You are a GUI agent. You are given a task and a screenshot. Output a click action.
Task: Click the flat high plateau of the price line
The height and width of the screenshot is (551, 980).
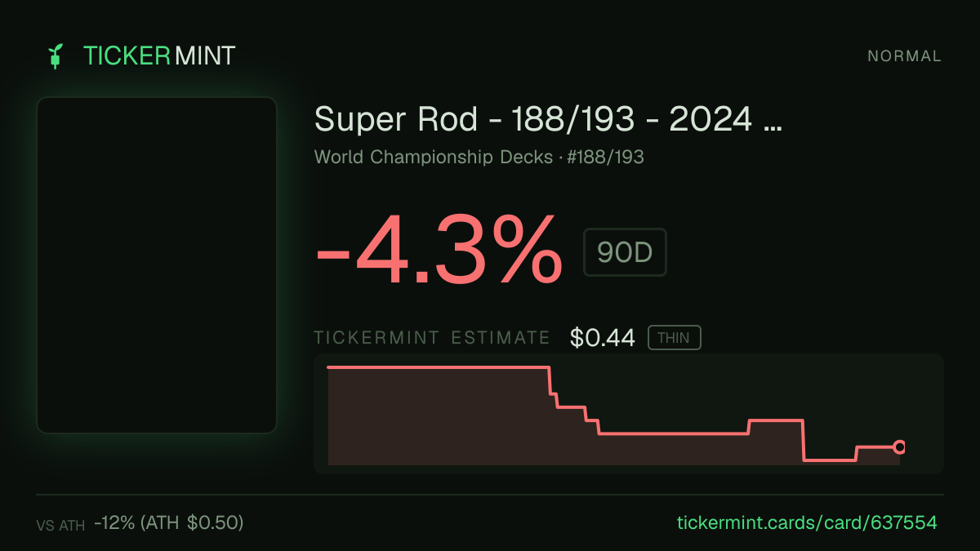pyautogui.click(x=438, y=367)
